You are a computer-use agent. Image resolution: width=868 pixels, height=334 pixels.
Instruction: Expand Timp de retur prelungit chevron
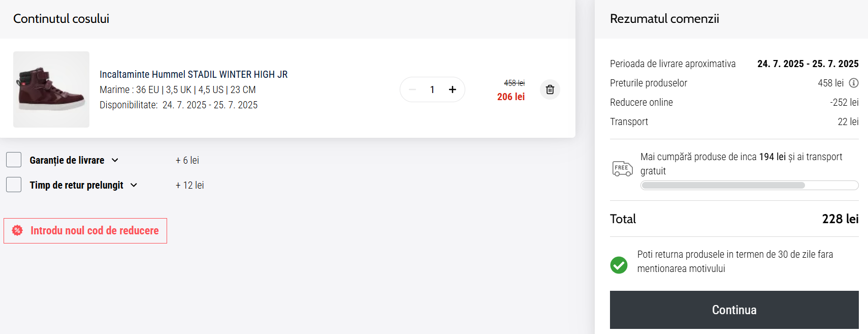(x=134, y=185)
